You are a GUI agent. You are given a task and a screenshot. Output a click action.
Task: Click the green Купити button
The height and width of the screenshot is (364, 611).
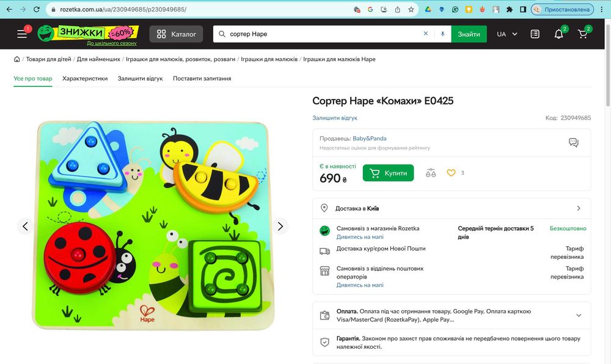coord(388,173)
